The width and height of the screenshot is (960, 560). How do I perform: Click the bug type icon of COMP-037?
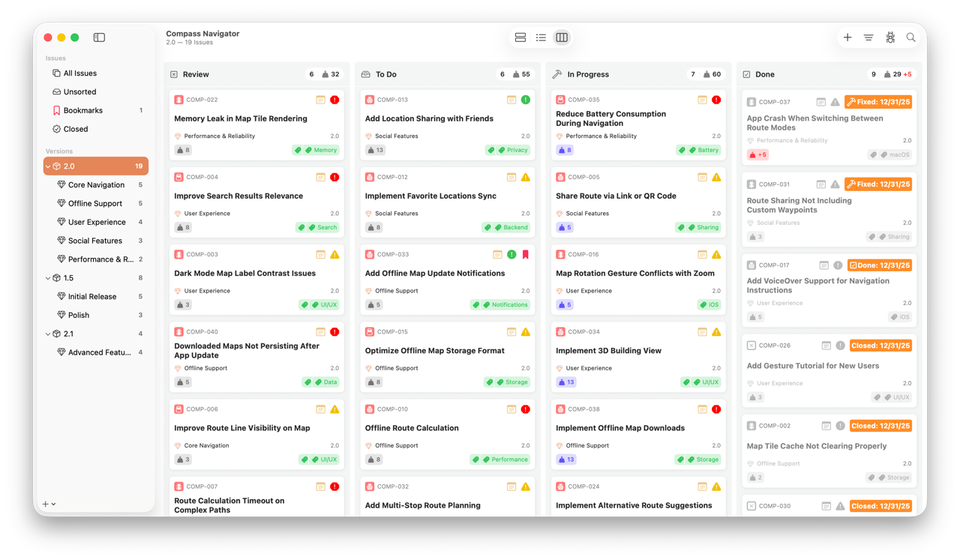pyautogui.click(x=751, y=102)
